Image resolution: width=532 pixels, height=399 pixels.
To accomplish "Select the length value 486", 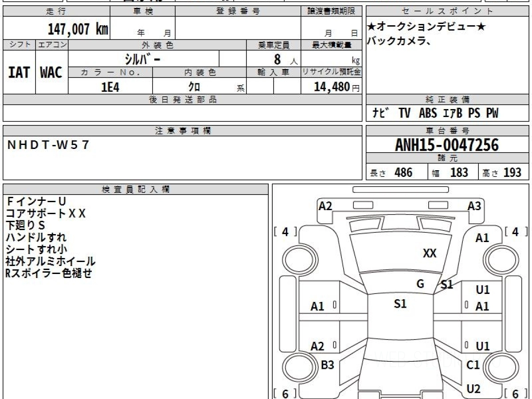I will (403, 172).
